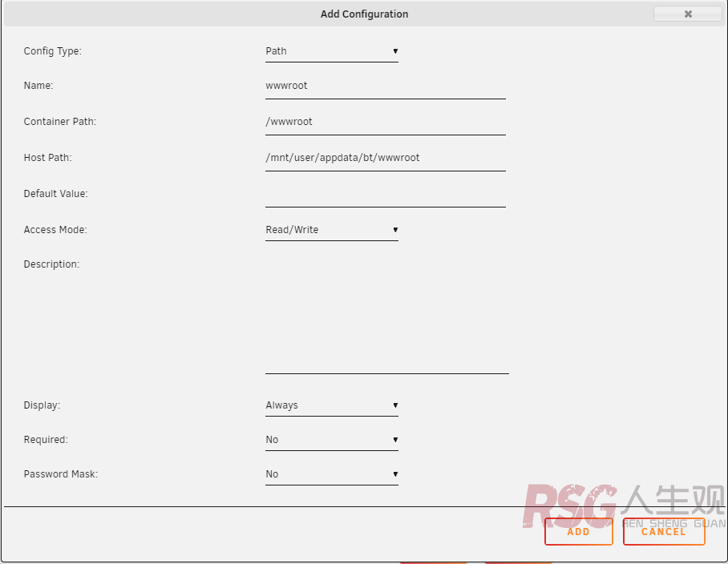Click the Host Path input field
Viewport: 728px width, 564px height.
(x=385, y=158)
